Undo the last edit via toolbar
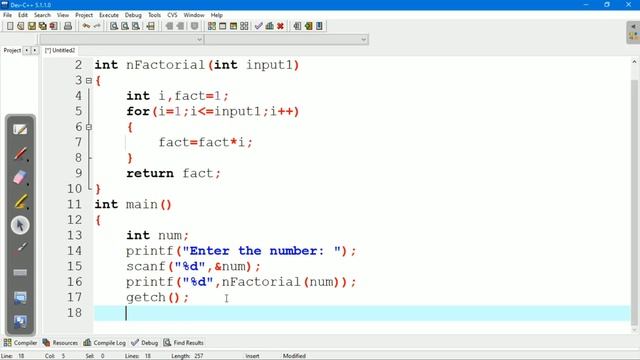Screen dimensions: 640x360 86,26
